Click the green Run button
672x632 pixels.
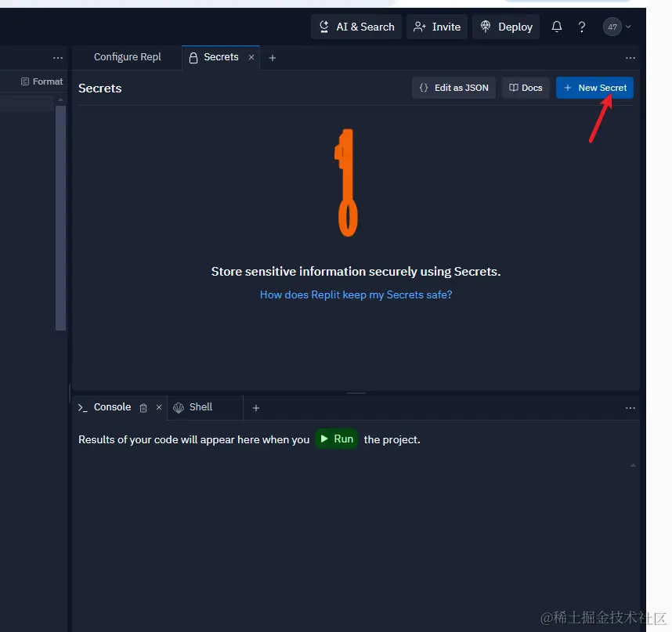point(337,439)
